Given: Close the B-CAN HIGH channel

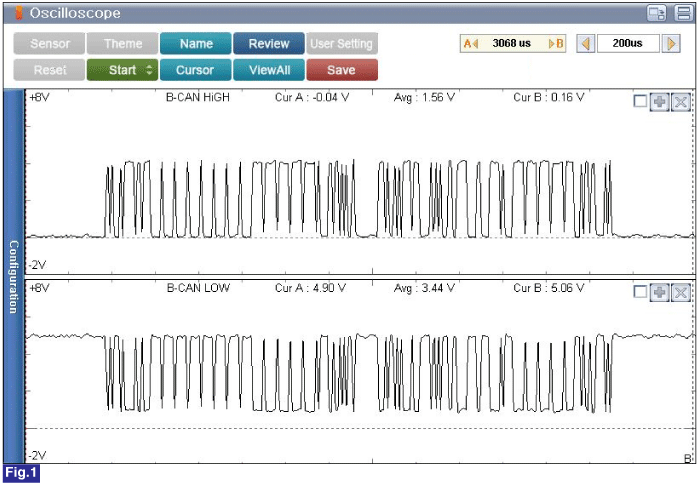Looking at the screenshot, I should pyautogui.click(x=680, y=102).
